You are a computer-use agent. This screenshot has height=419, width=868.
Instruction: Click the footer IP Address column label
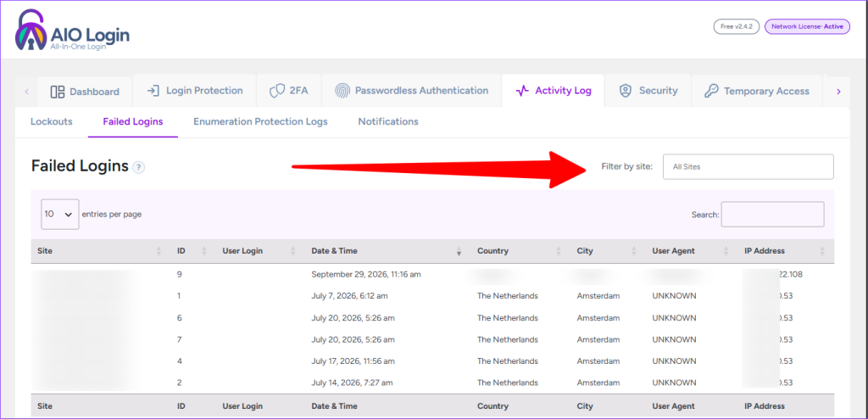pyautogui.click(x=765, y=406)
